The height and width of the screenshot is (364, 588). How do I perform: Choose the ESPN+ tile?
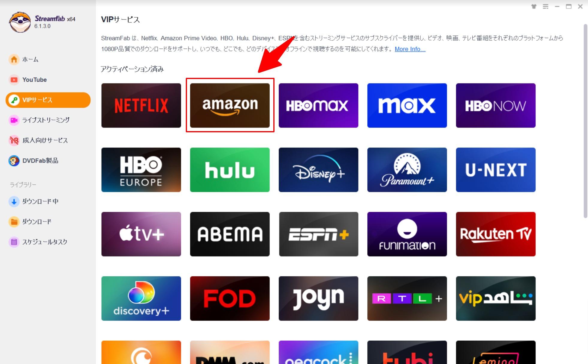pos(319,234)
